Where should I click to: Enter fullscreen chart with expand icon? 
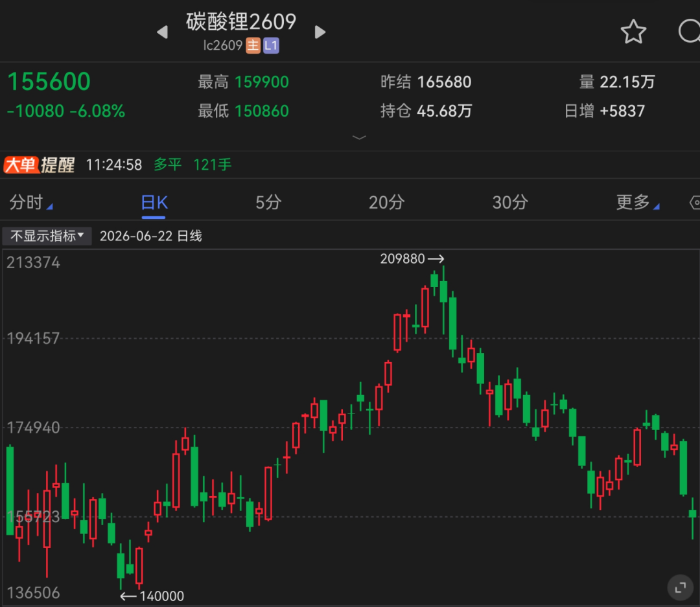tap(681, 588)
